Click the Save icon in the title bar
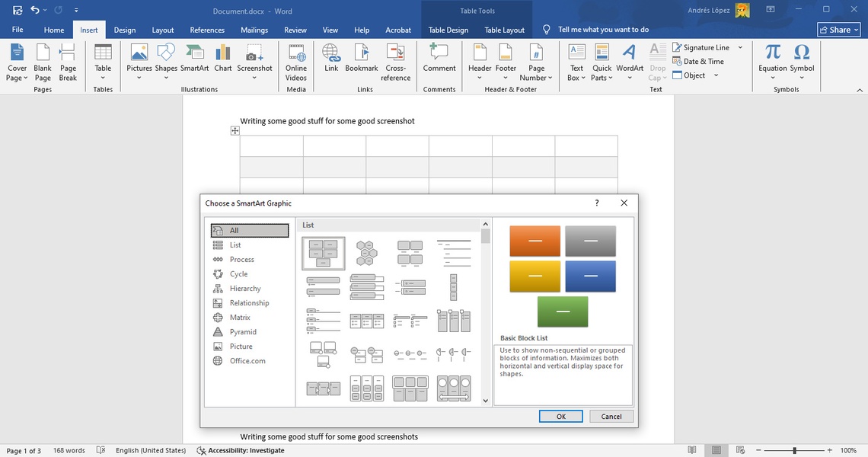868x457 pixels. point(18,10)
